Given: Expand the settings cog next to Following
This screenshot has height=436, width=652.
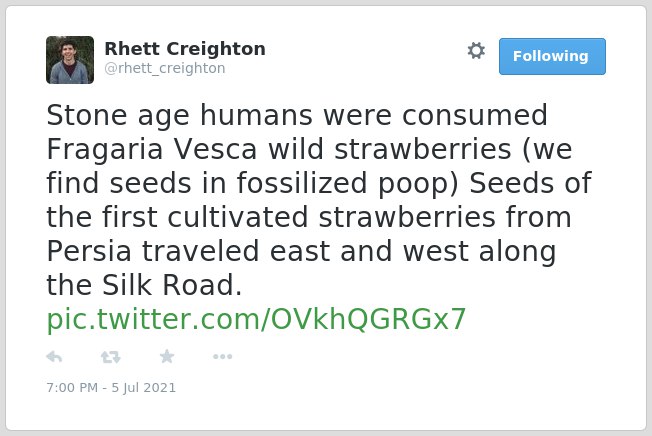Looking at the screenshot, I should coord(476,51).
